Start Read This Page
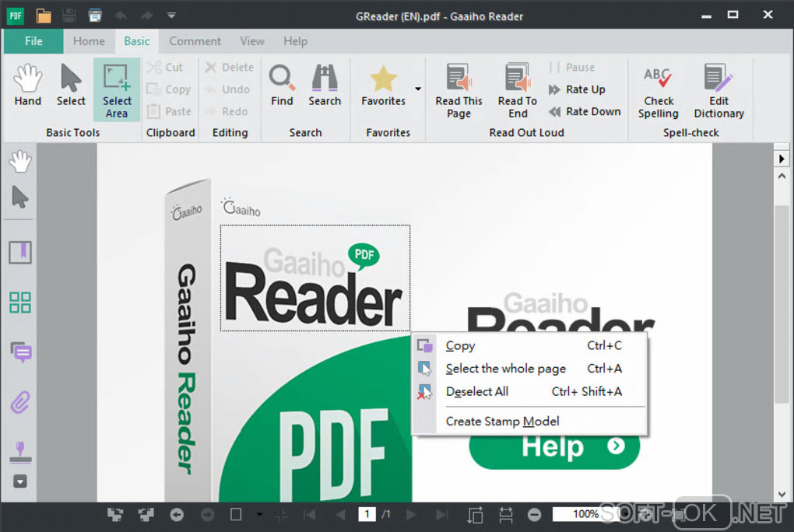Viewport: 794px width, 532px height. coord(458,91)
